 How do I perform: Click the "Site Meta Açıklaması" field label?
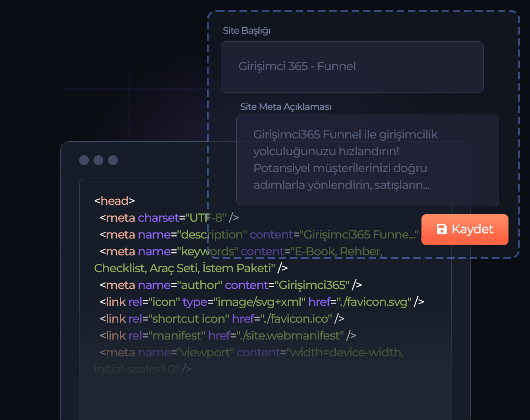point(285,107)
